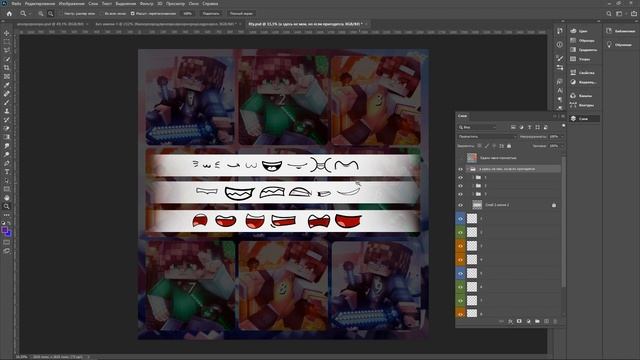
Task: Expand group folder 1 in Layers
Action: 473,178
